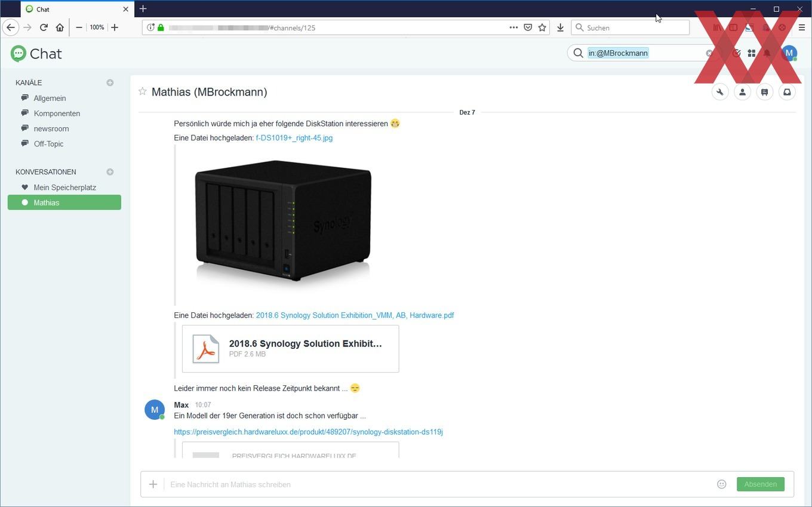Reload the current page
This screenshot has height=507, width=812.
pyautogui.click(x=44, y=27)
